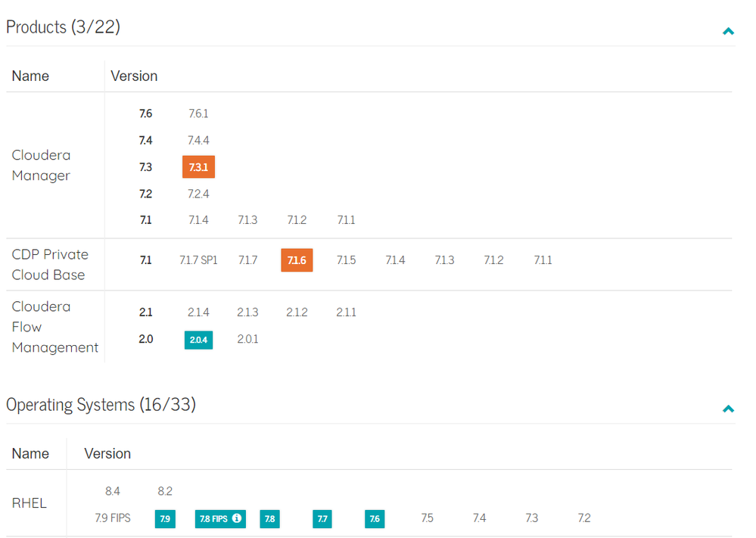
Task: Select Cloudera Manager version 7.1.2
Action: pos(297,220)
